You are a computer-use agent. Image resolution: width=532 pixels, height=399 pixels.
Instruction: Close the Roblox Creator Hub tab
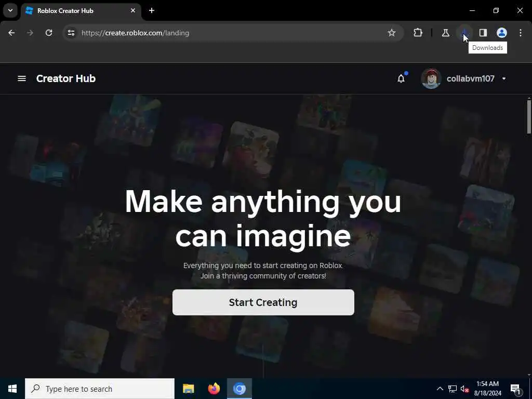click(133, 10)
